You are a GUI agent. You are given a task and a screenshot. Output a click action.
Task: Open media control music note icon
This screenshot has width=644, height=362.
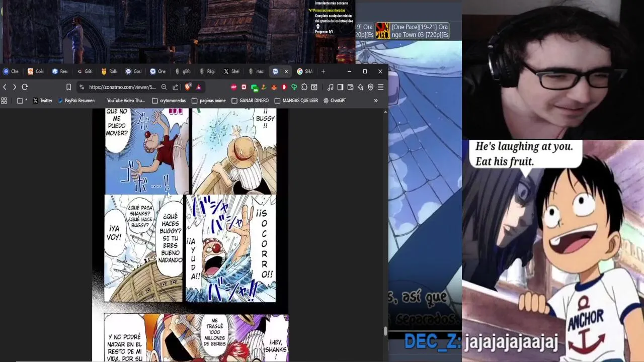tap(331, 87)
